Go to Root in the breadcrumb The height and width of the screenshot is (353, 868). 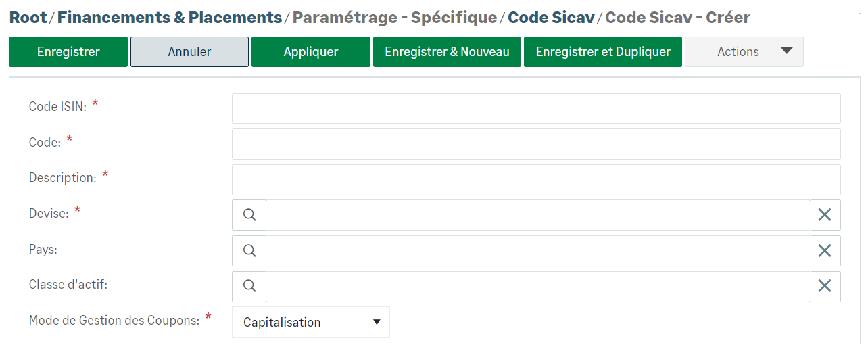tap(28, 18)
